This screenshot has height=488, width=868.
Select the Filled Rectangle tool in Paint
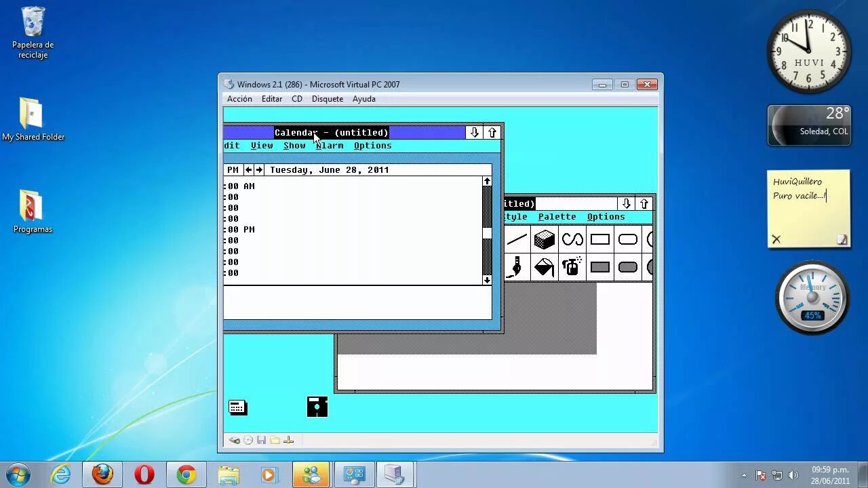(x=600, y=267)
